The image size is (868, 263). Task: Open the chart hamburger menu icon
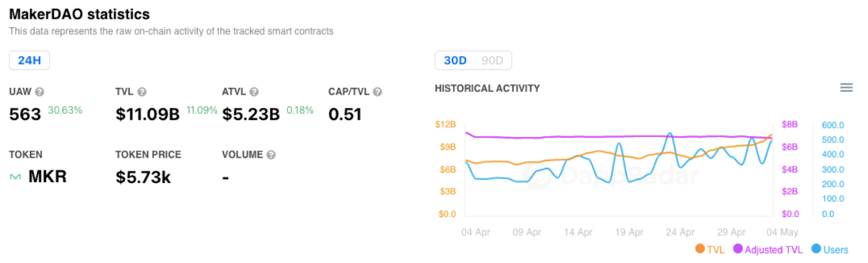click(x=846, y=88)
